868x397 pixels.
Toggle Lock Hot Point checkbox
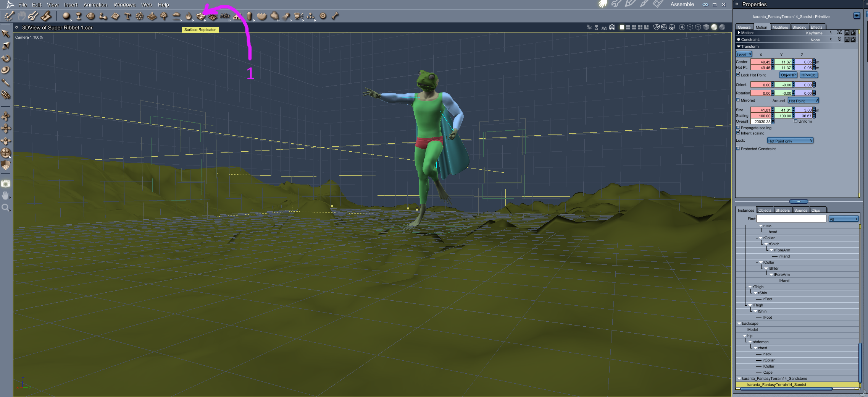(x=738, y=75)
